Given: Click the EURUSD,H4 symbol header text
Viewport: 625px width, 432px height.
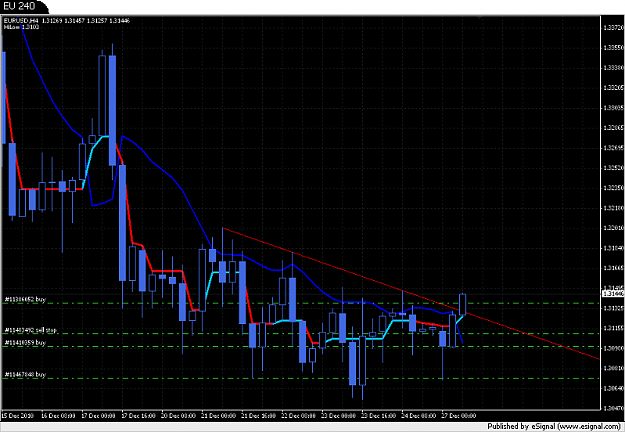Looking at the screenshot, I should click(x=23, y=21).
